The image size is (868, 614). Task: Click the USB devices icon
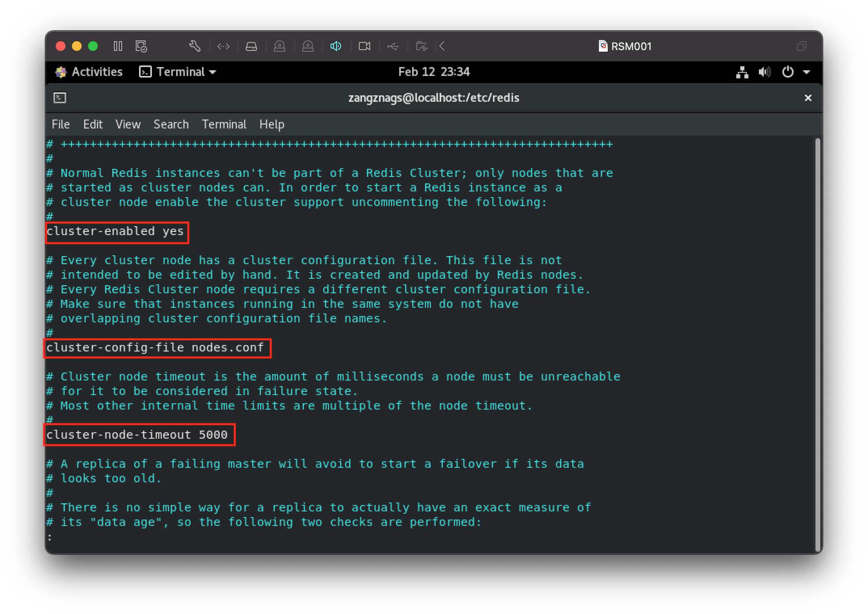tap(392, 46)
